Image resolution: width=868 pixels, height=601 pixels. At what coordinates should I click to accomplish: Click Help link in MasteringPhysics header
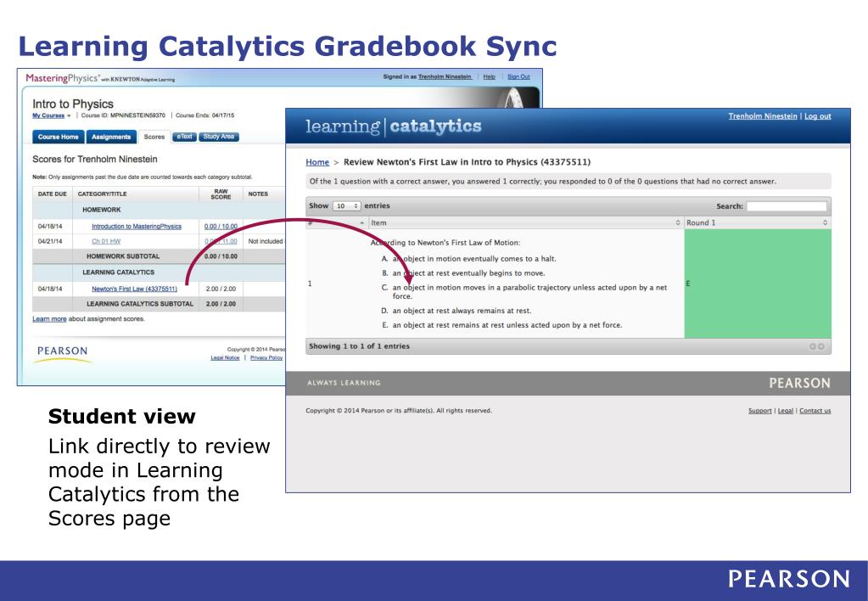click(x=490, y=77)
